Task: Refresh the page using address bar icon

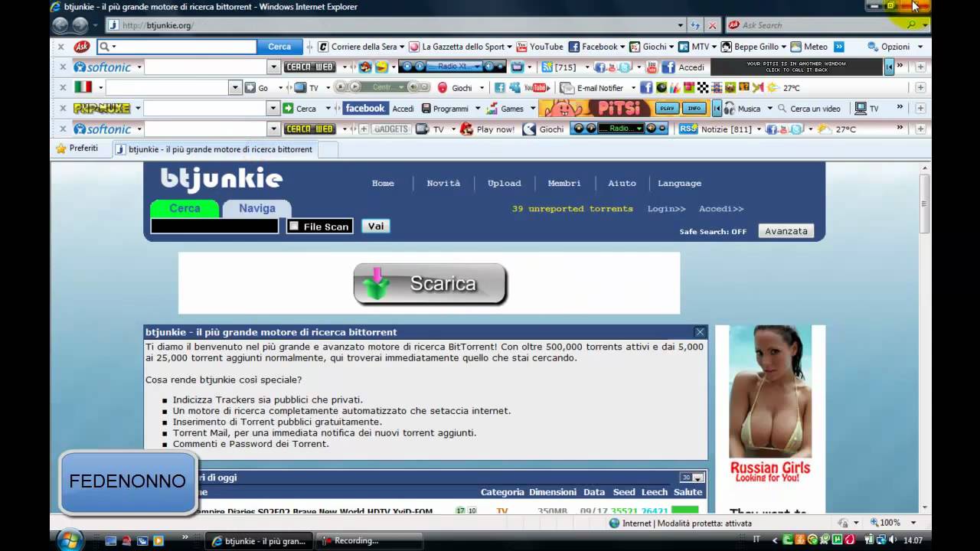Action: point(695,25)
